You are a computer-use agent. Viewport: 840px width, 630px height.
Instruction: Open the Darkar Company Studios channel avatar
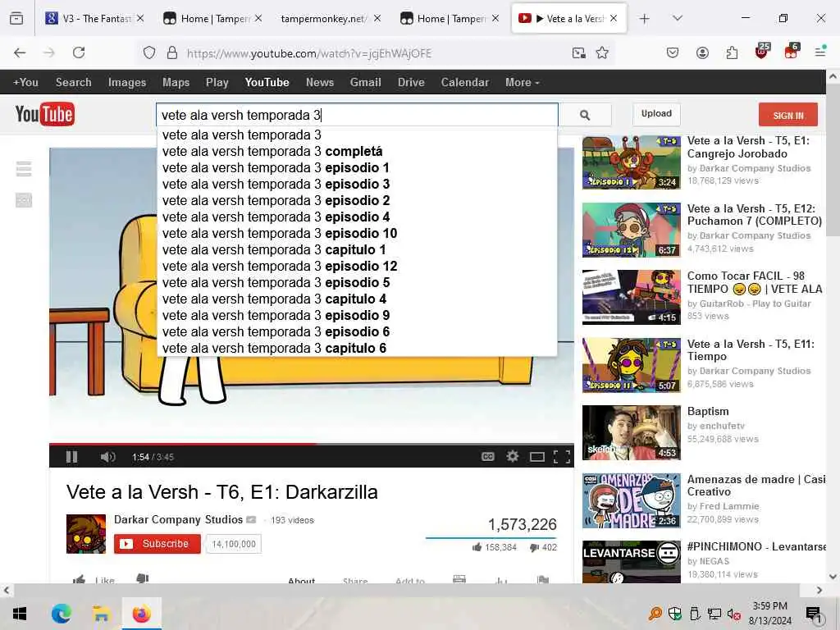pyautogui.click(x=85, y=533)
